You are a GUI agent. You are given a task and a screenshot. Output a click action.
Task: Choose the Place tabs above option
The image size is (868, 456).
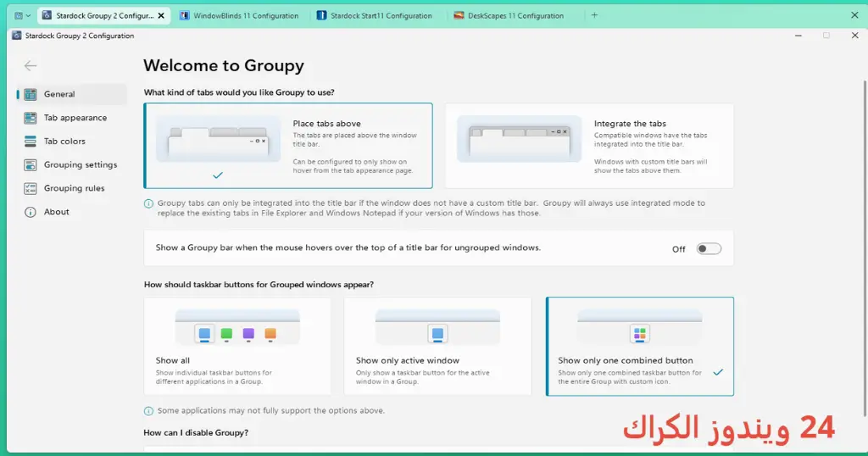click(288, 146)
